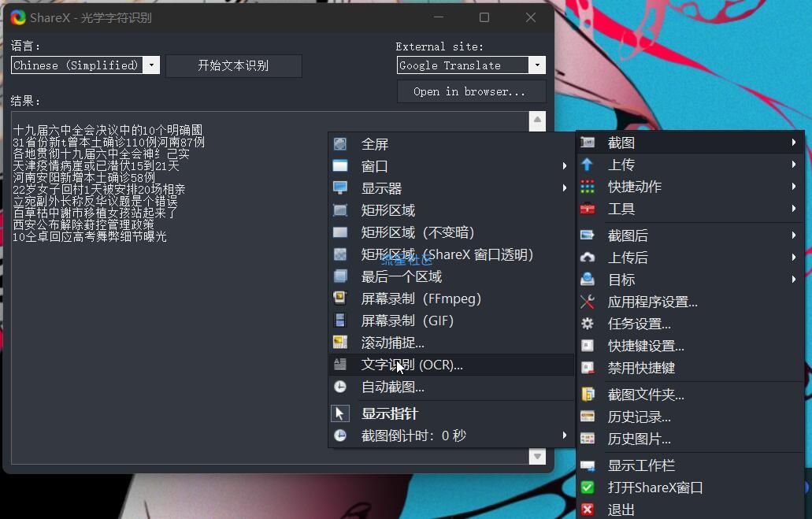Click the 截图文件夹 folder icon
This screenshot has width=812, height=519.
pyautogui.click(x=588, y=395)
